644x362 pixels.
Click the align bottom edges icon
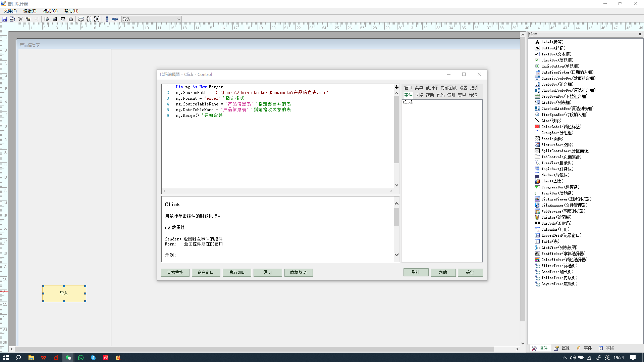(71, 19)
